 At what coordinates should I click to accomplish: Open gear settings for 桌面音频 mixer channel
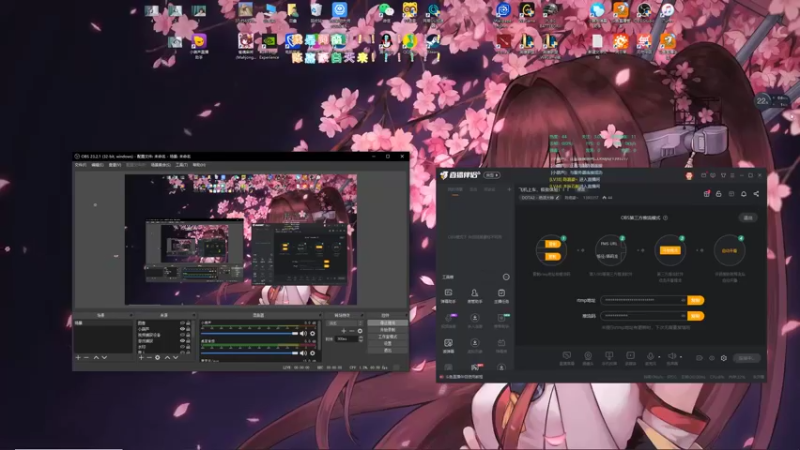pyautogui.click(x=312, y=353)
